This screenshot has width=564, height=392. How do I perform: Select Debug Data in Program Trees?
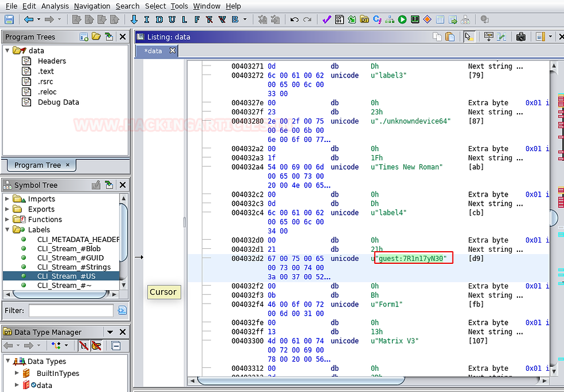(x=58, y=102)
